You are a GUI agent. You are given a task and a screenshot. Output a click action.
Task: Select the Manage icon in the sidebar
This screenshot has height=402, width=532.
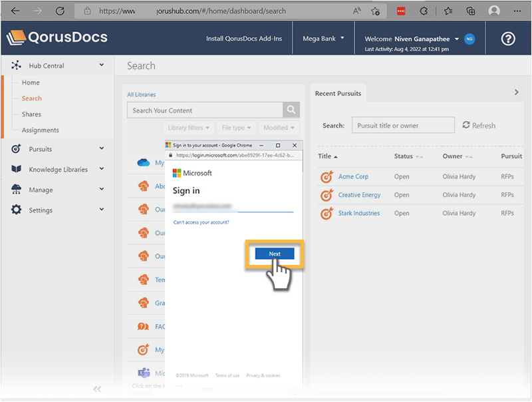(x=16, y=190)
